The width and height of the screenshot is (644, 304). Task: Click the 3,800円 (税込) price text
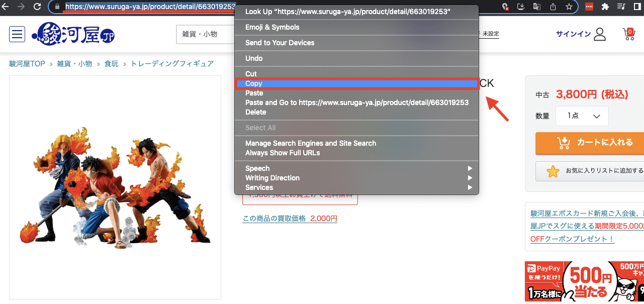coord(592,94)
